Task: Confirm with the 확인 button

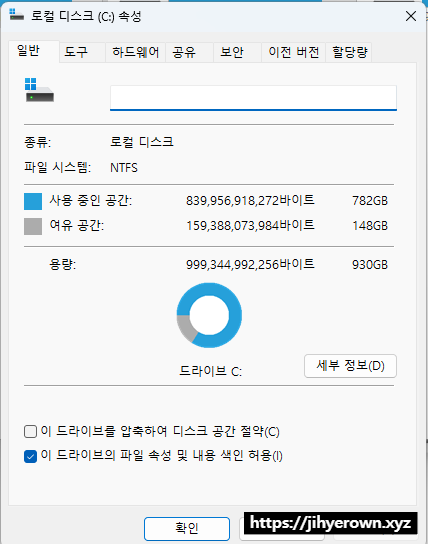Action: click(x=187, y=528)
